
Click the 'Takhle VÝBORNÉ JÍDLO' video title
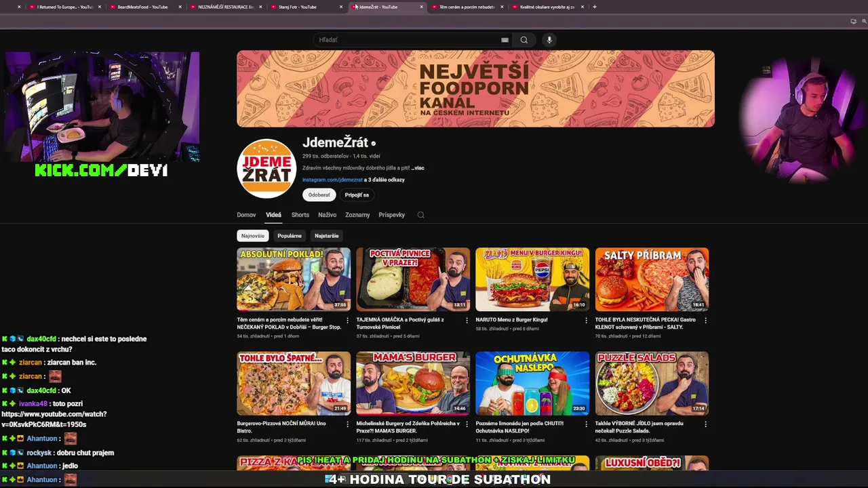(x=639, y=427)
